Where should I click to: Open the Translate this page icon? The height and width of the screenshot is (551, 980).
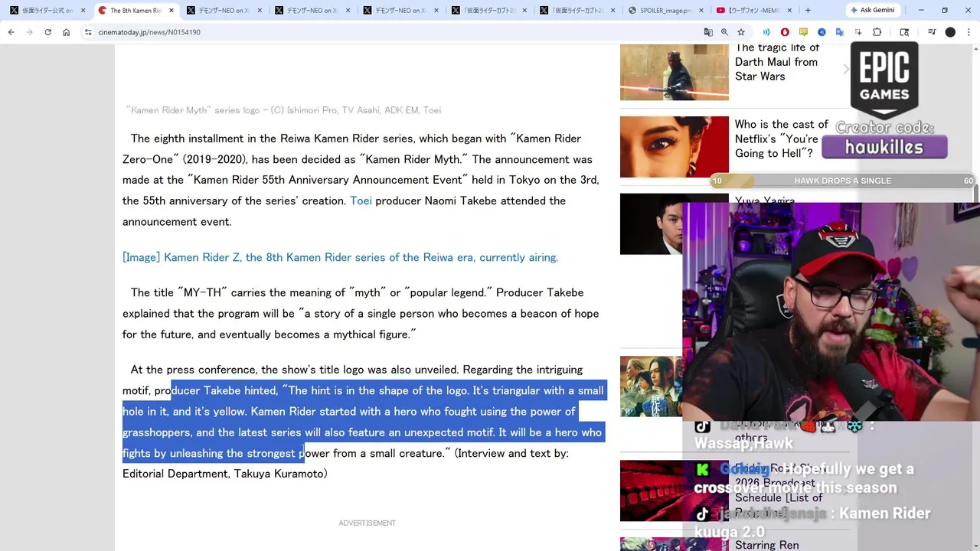[708, 32]
